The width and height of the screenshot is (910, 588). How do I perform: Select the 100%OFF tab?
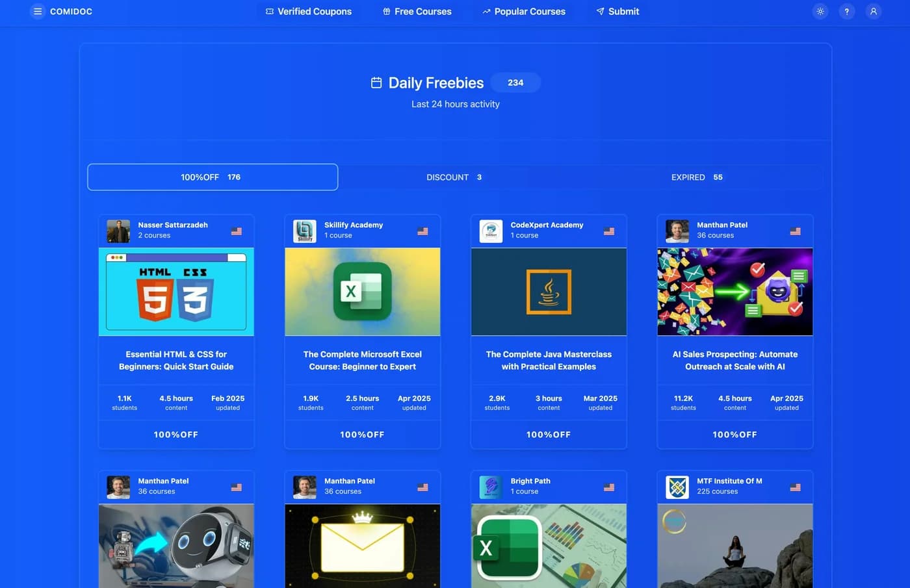(213, 177)
